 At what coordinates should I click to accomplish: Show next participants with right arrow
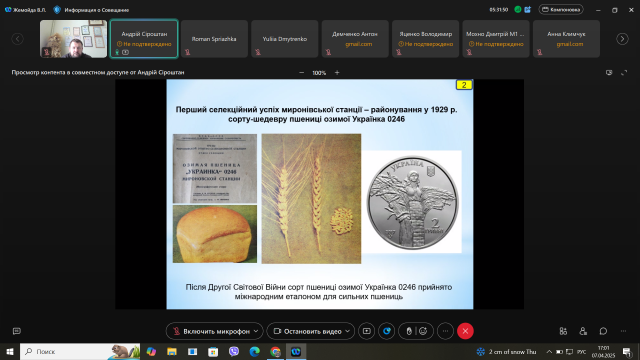pyautogui.click(x=622, y=39)
